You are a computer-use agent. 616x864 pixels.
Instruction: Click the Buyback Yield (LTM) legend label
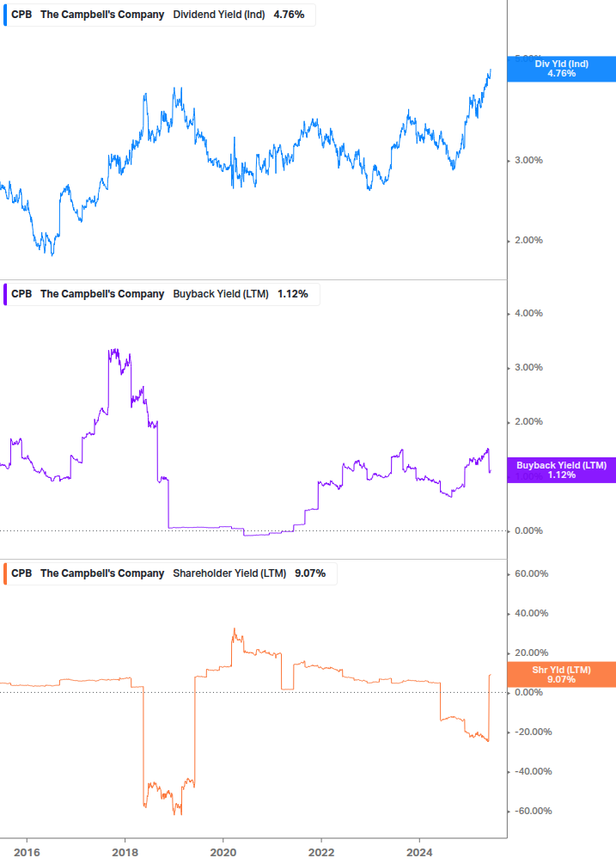point(221,294)
